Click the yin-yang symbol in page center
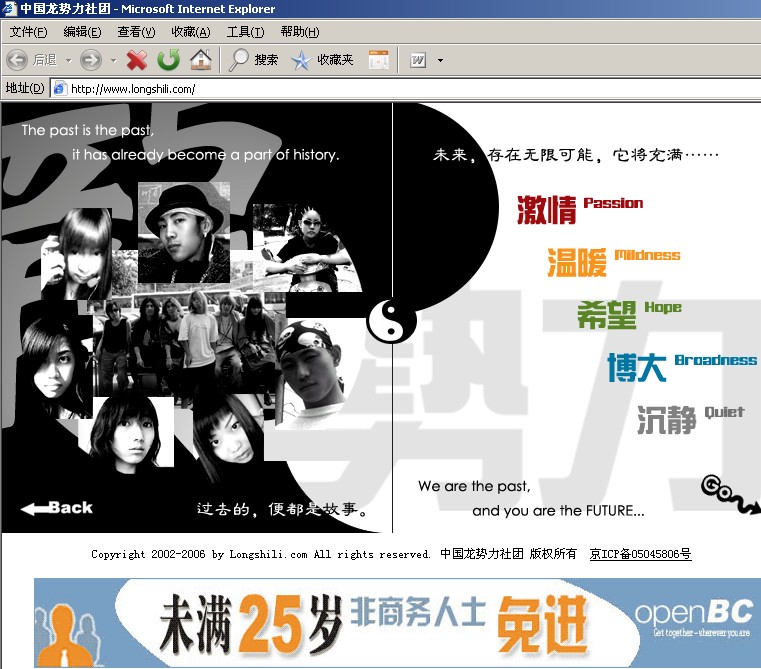Screen dimensions: 761x669 (x=391, y=321)
